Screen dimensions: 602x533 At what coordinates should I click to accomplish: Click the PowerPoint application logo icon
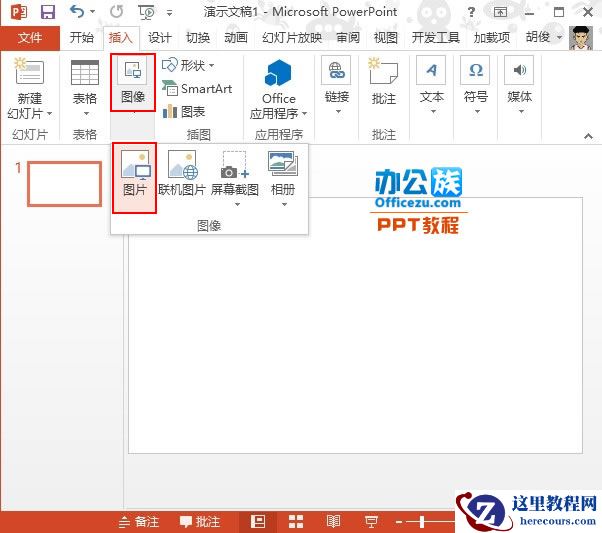(x=19, y=12)
